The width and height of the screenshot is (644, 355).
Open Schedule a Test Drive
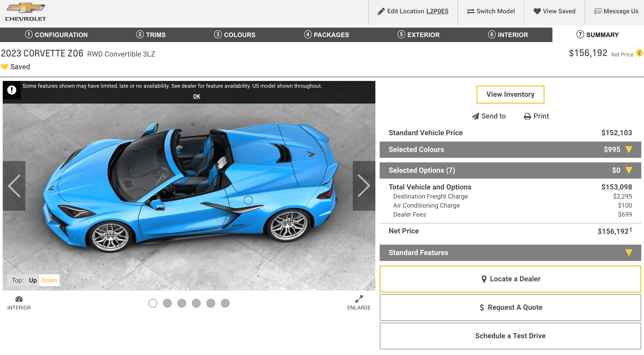[x=510, y=336]
